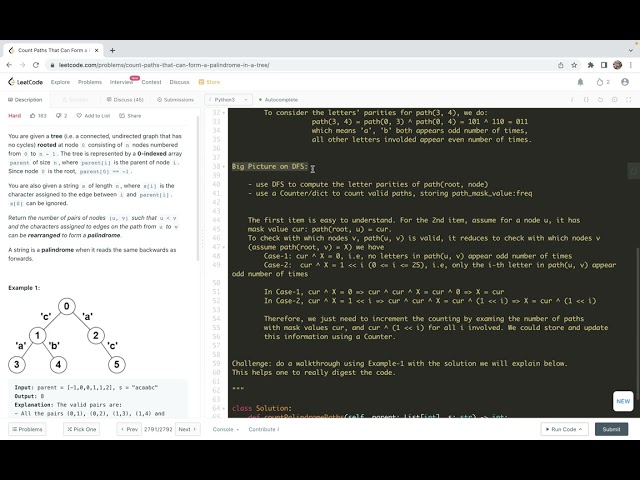This screenshot has height=480, width=640.
Task: Collapse code fold arrow at line 38
Action: (x=224, y=167)
